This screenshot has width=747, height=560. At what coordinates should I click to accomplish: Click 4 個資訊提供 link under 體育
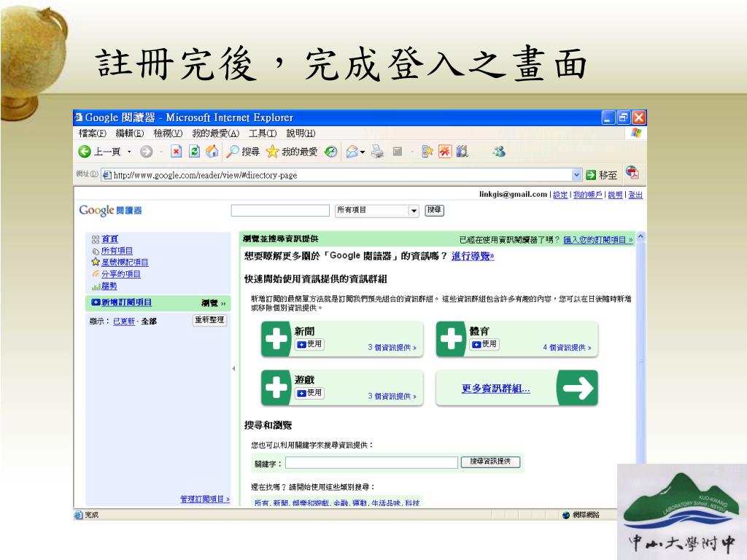tap(567, 348)
